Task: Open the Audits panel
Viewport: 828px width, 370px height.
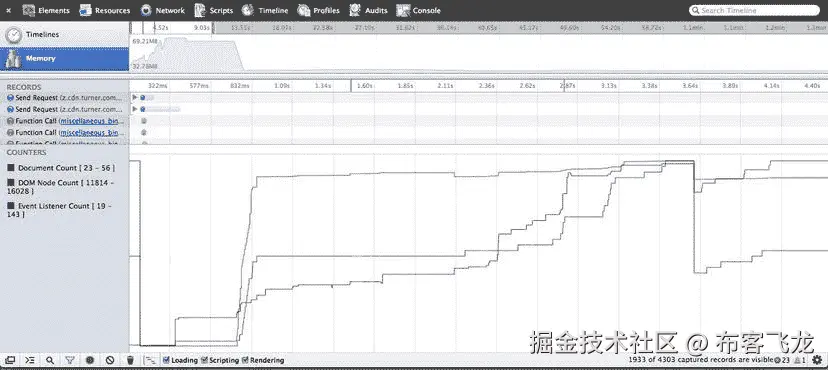Action: [368, 10]
